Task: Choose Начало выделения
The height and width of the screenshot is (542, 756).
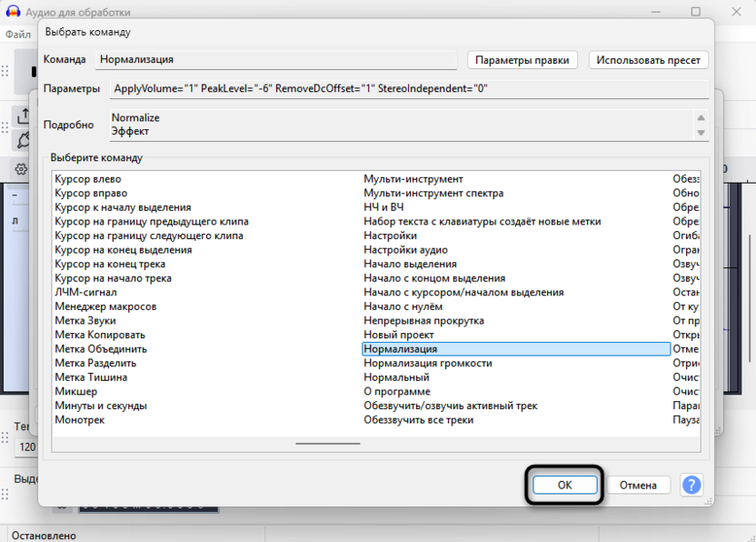Action: (410, 264)
